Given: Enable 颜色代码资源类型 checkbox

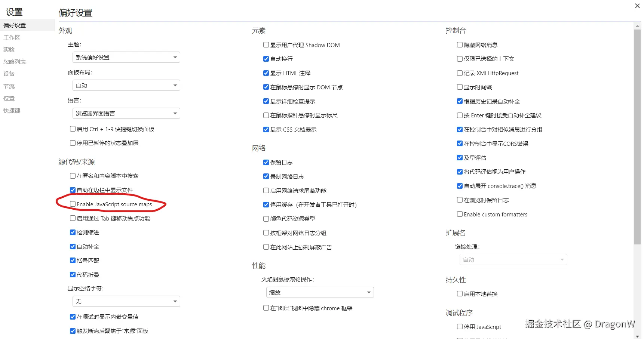Looking at the screenshot, I should (x=266, y=219).
